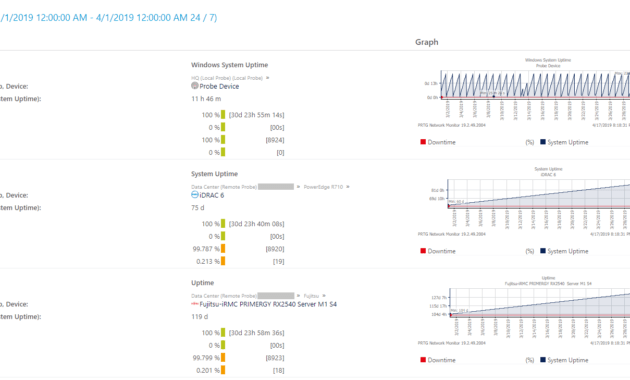Click Downtime legend label under iDRAC graph

point(442,251)
